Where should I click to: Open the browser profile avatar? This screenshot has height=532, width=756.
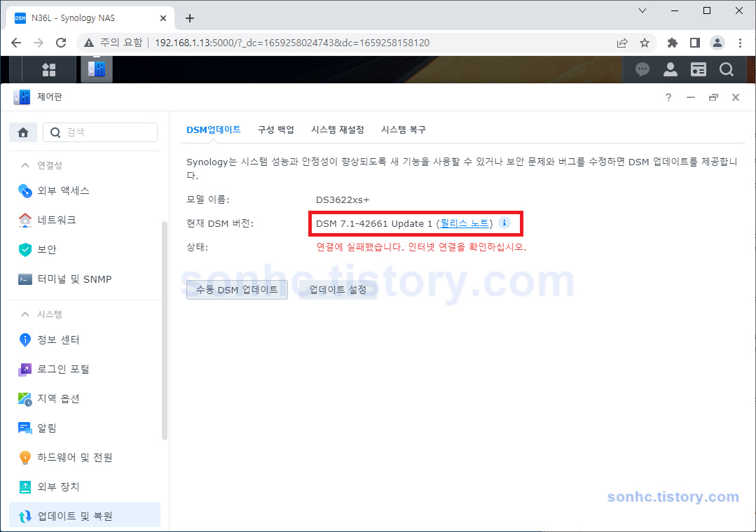coord(717,43)
